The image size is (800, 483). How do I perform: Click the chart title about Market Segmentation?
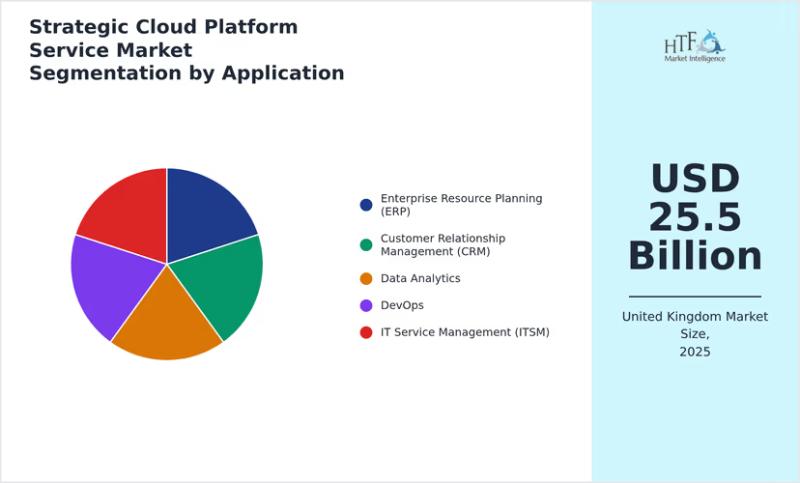point(186,50)
